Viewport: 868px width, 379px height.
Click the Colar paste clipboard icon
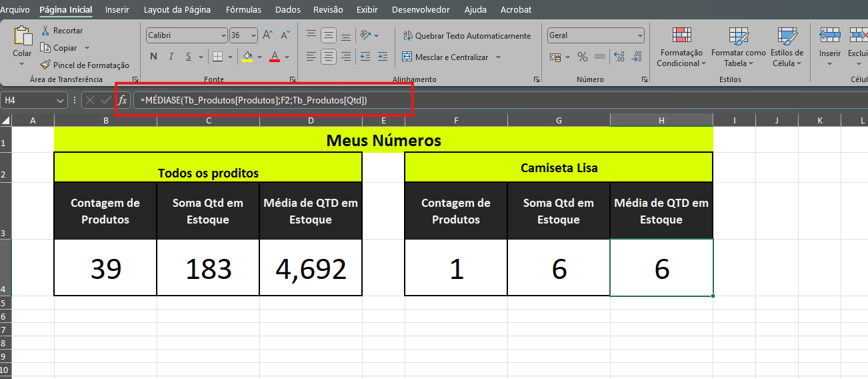(x=23, y=36)
